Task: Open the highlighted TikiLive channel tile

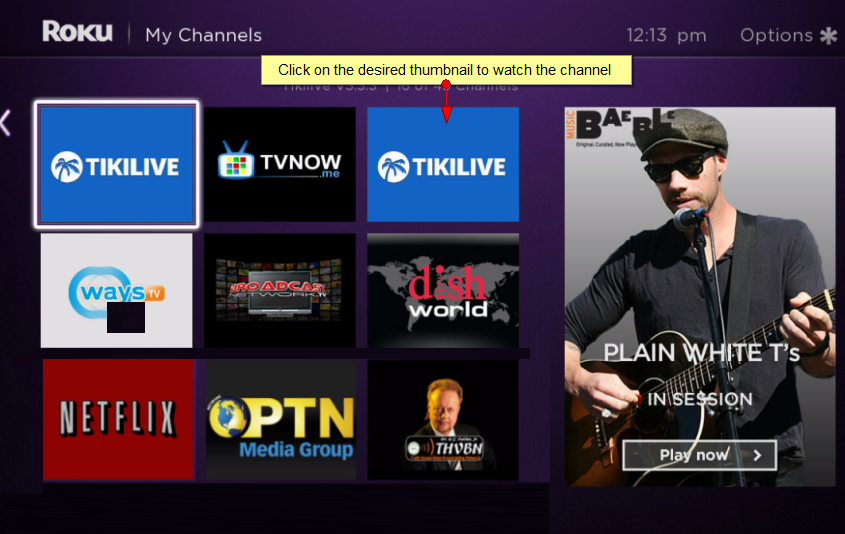Action: tap(117, 164)
